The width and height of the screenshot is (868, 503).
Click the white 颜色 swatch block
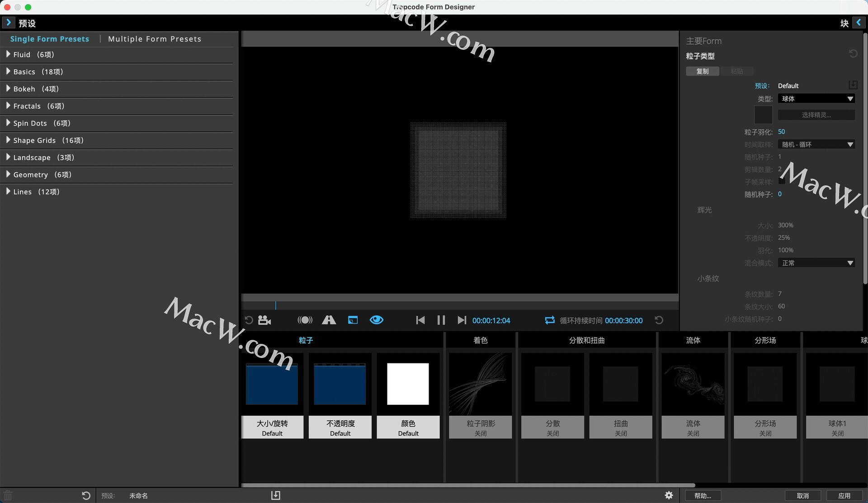coord(408,384)
